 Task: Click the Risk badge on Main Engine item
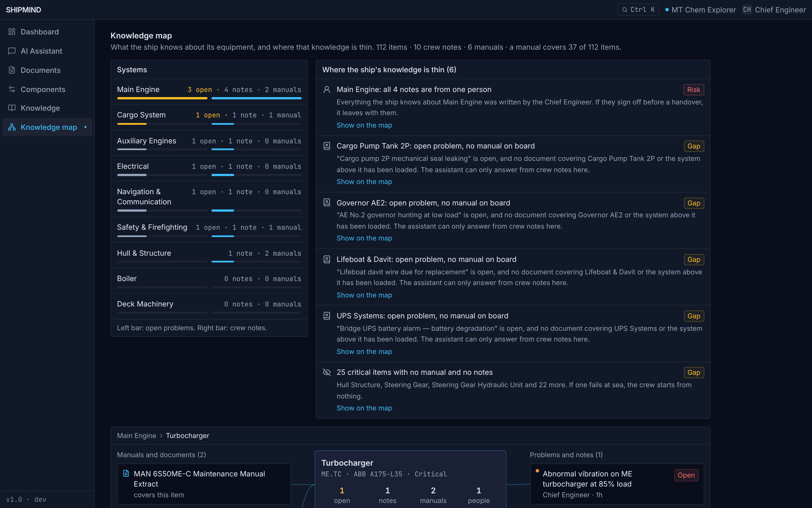tap(694, 90)
